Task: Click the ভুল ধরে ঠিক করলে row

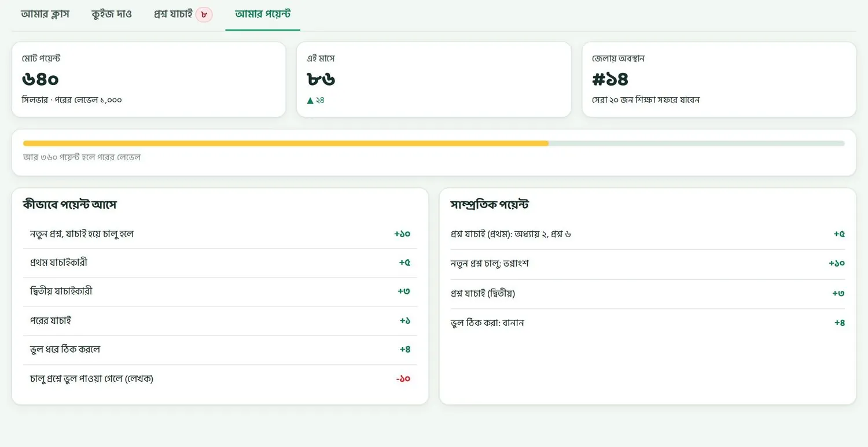Action: (x=220, y=350)
